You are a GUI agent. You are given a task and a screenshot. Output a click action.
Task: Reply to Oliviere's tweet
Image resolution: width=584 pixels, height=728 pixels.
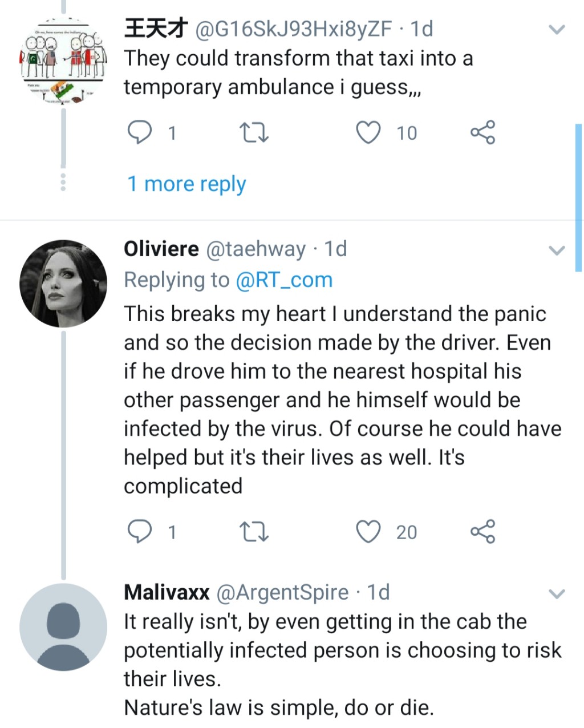point(139,532)
